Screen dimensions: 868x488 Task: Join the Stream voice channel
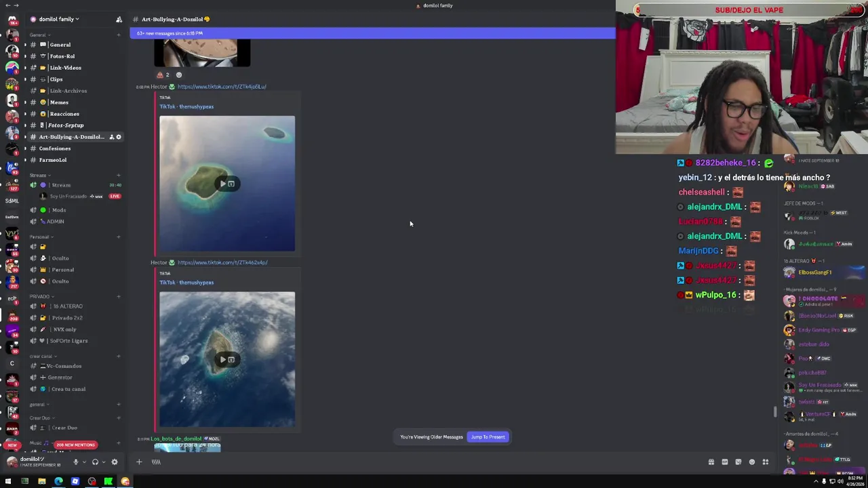coord(75,185)
